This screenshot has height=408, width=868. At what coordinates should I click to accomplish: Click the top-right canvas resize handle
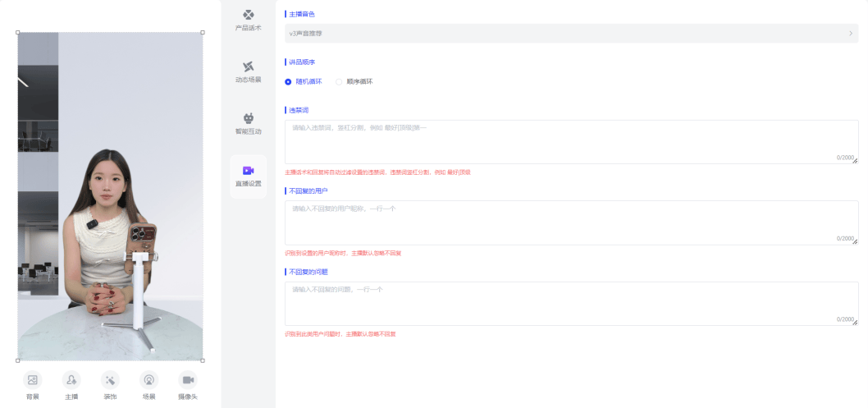[x=203, y=33]
